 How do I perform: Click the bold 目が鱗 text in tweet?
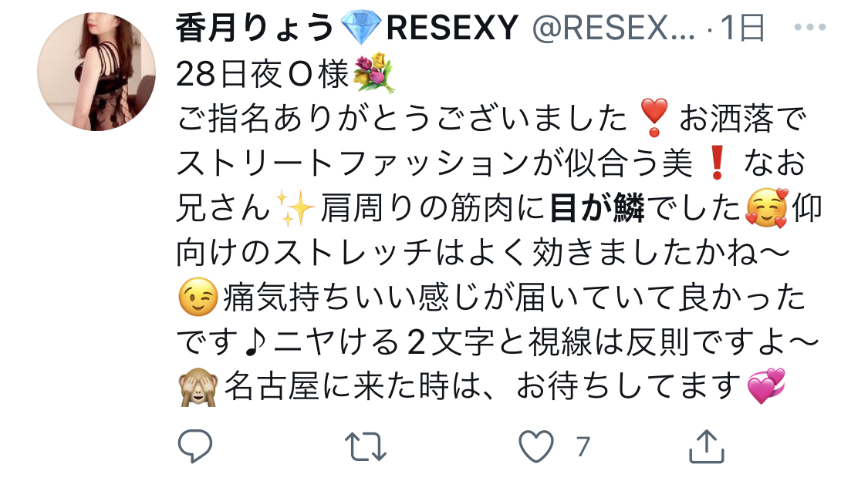(596, 208)
